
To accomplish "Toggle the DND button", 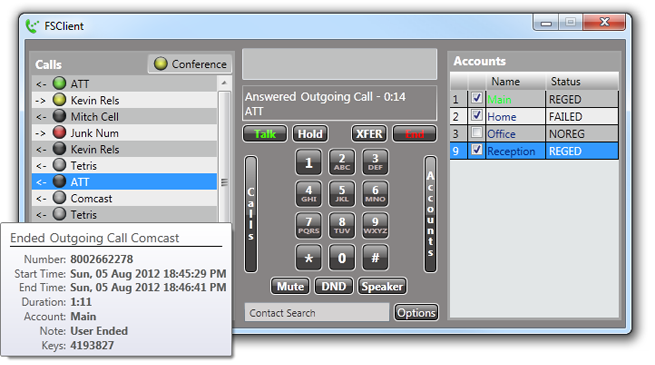I will click(x=334, y=286).
